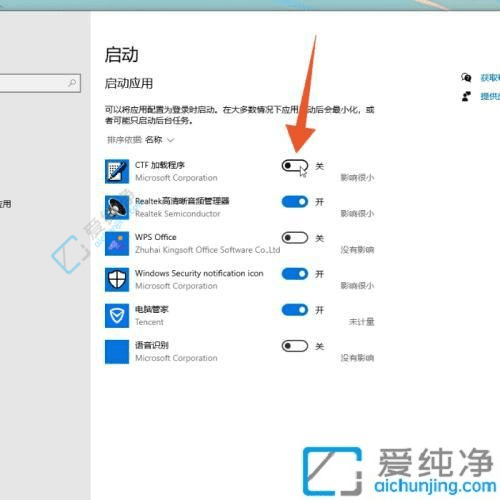Click the 启动应用 section heading

(x=129, y=83)
